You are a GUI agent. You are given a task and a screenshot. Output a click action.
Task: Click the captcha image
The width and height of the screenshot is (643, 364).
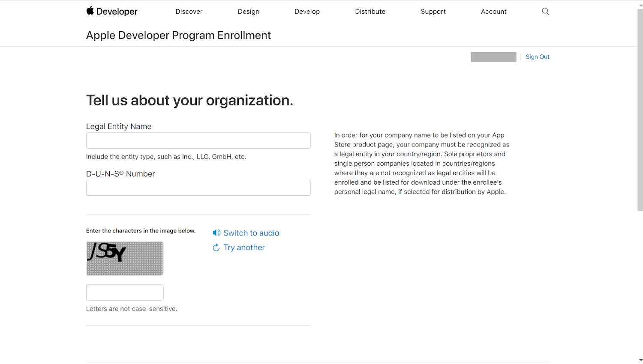[x=125, y=258]
